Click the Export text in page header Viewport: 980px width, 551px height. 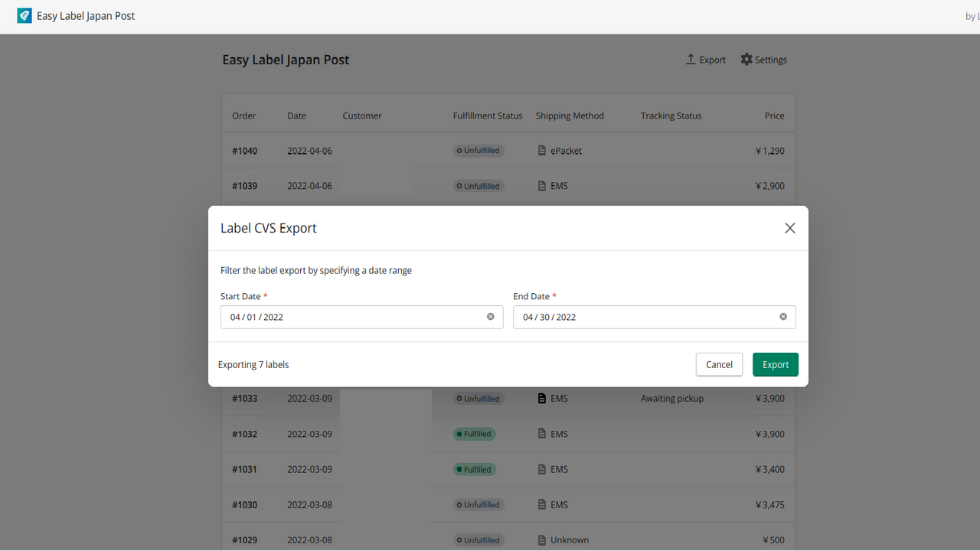click(x=713, y=60)
